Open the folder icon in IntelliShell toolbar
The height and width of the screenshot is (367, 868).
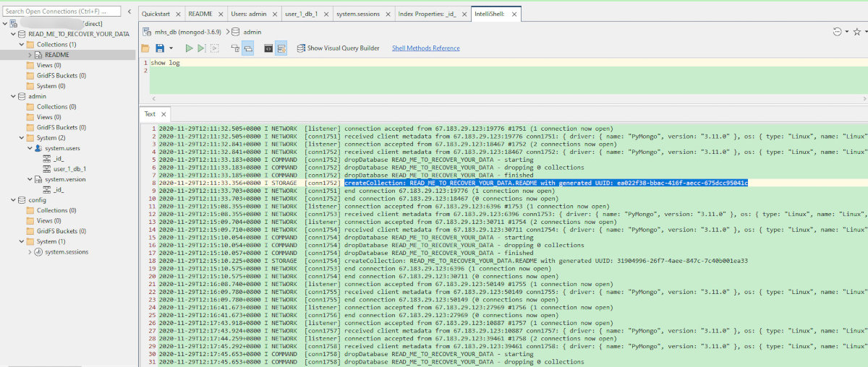[x=145, y=48]
